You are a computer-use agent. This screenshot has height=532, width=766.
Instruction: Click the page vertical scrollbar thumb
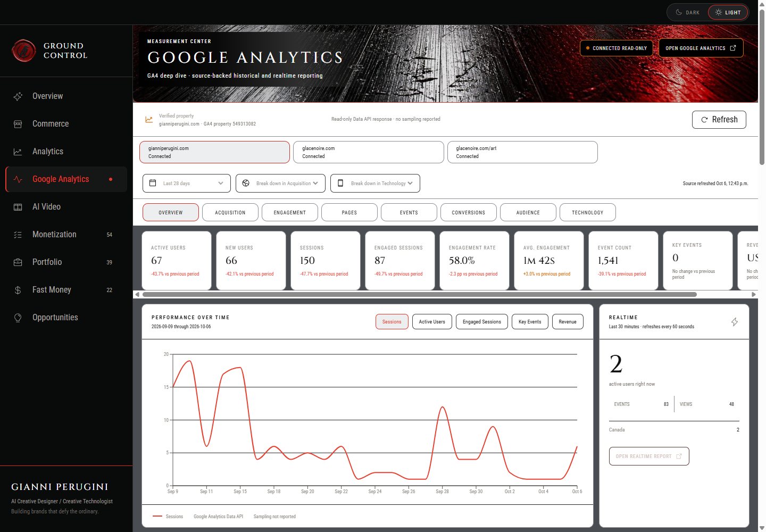point(762,86)
